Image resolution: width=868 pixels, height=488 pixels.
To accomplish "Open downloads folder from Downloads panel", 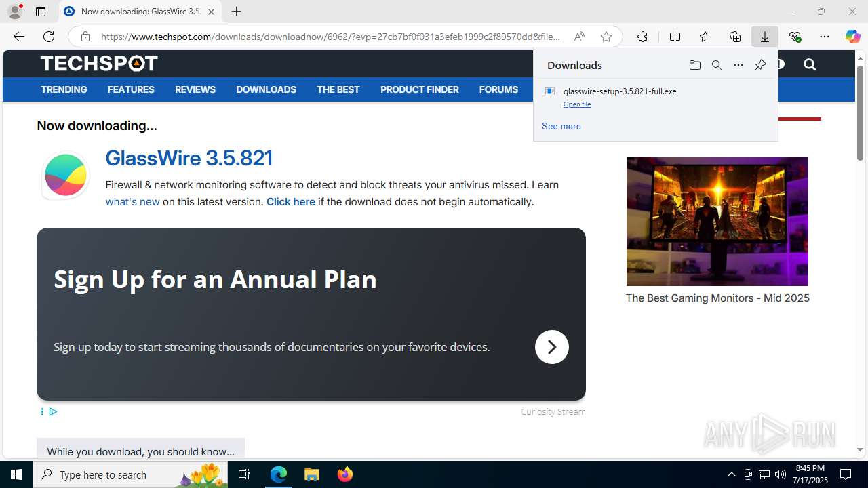I will pyautogui.click(x=694, y=65).
